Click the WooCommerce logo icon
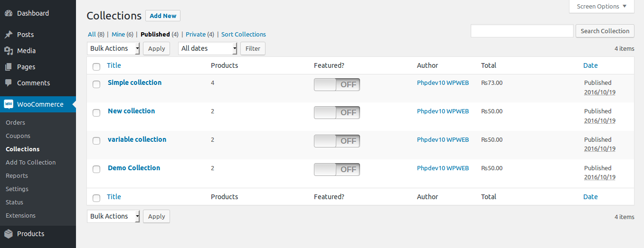Viewport: 644px width, 248px height. point(9,104)
